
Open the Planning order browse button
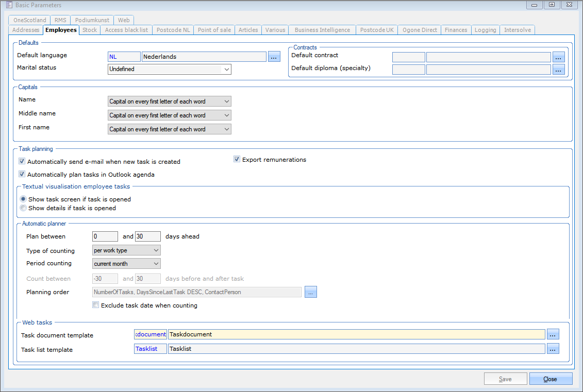pos(310,292)
